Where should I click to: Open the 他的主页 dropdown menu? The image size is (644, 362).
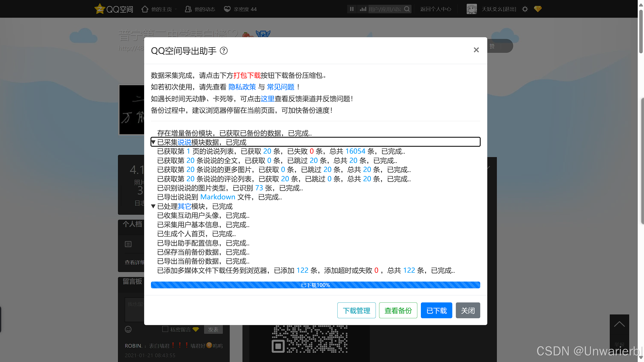[161, 9]
